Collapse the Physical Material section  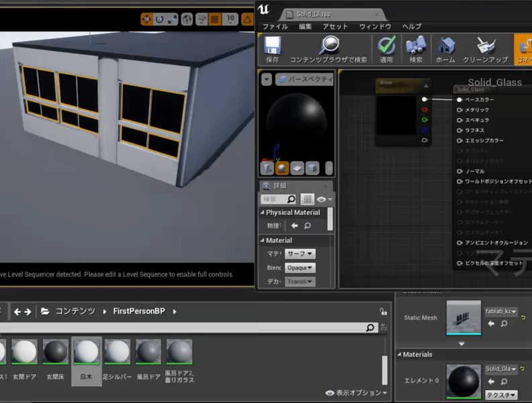click(262, 213)
